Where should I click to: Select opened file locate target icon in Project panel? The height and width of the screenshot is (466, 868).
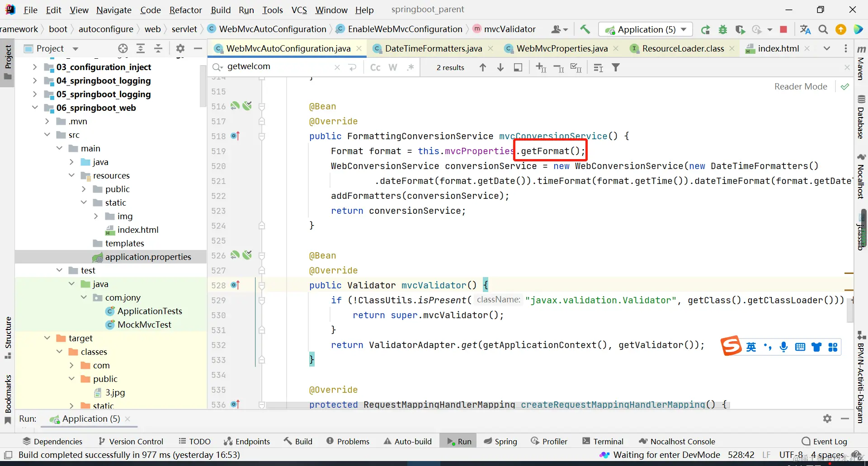coord(123,48)
